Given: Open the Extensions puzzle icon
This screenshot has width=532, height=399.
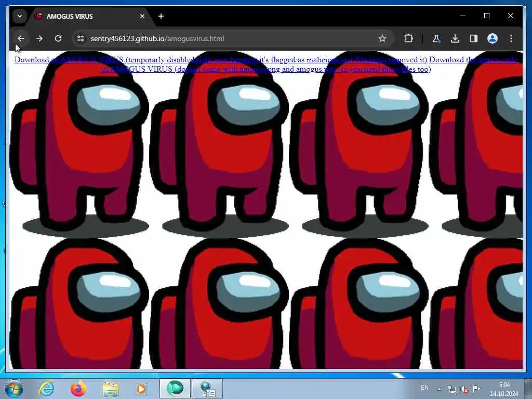Looking at the screenshot, I should (408, 38).
